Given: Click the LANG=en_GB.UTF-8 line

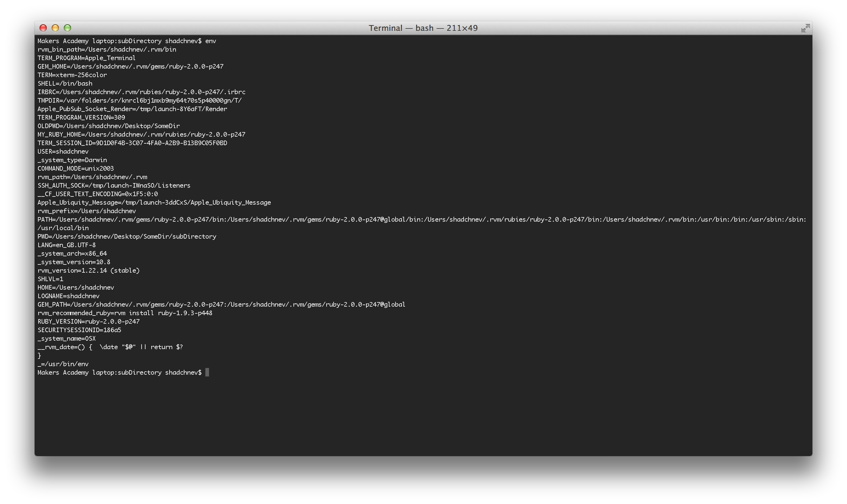Looking at the screenshot, I should coord(67,245).
